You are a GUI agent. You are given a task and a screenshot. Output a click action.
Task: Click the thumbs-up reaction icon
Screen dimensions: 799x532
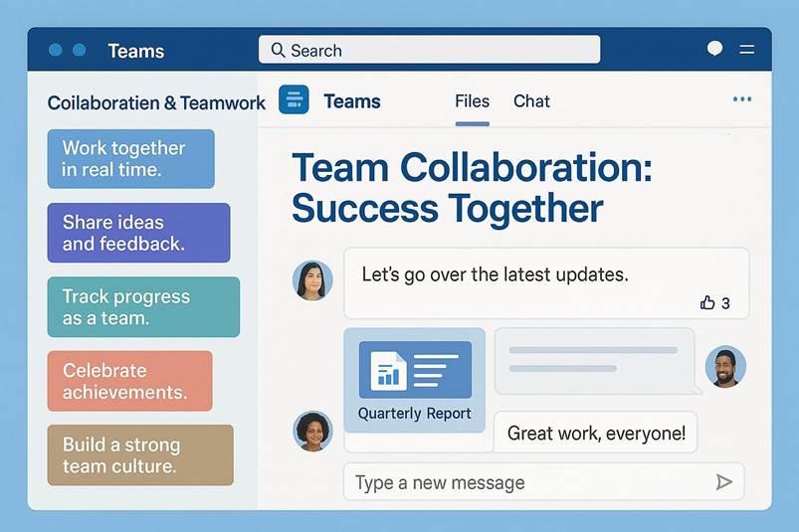(x=707, y=302)
